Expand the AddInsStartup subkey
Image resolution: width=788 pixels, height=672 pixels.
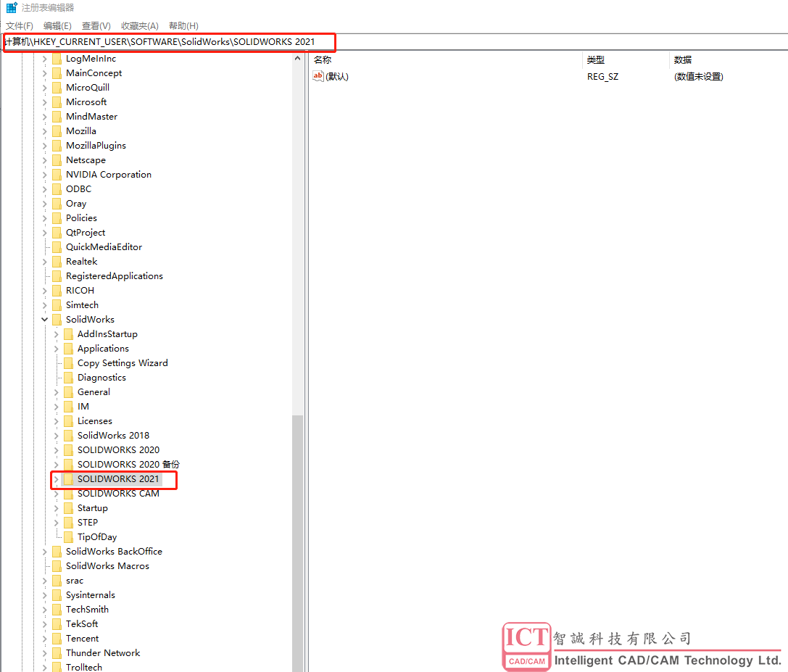click(57, 334)
